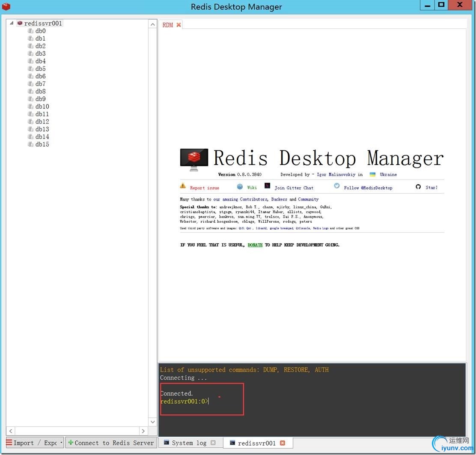Open the Igor Malinovskiy developer link
The image size is (476, 455).
tap(336, 174)
